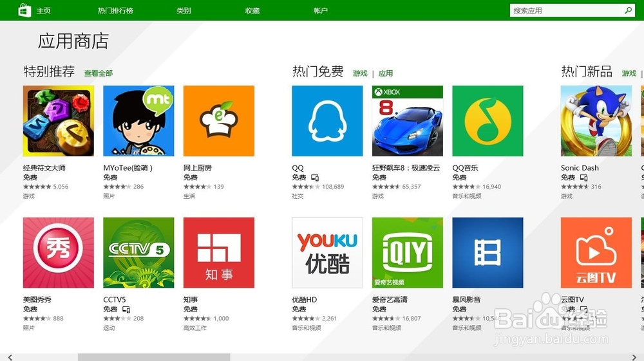The height and width of the screenshot is (361, 644).
Task: Open the QQ penguin app icon
Action: pyautogui.click(x=327, y=121)
